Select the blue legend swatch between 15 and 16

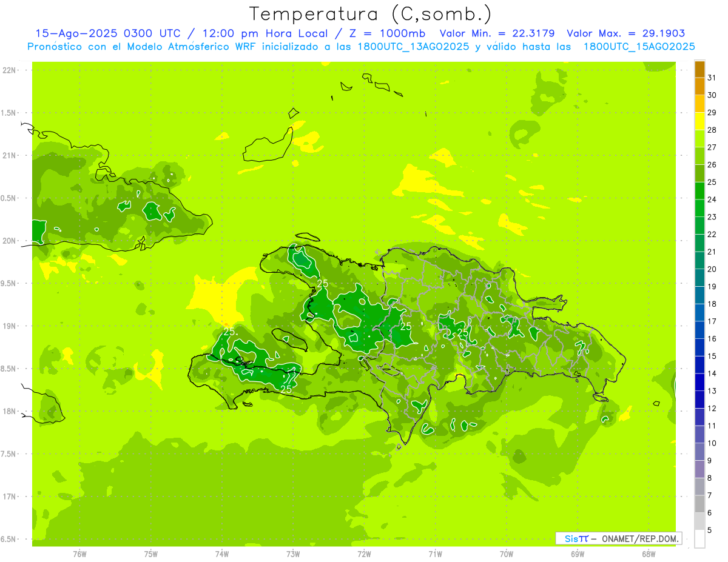point(699,347)
